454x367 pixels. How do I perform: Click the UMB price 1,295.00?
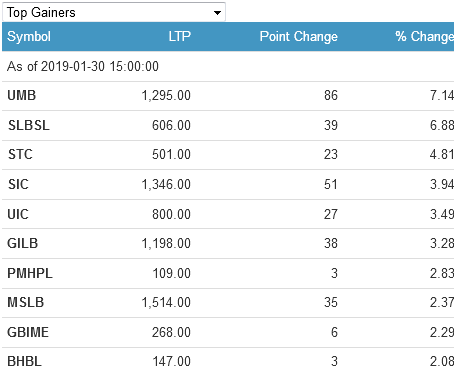point(166,96)
